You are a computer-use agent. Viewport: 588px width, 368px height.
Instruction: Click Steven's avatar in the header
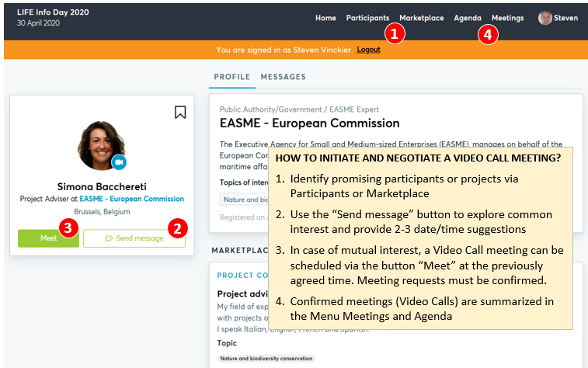pyautogui.click(x=545, y=18)
